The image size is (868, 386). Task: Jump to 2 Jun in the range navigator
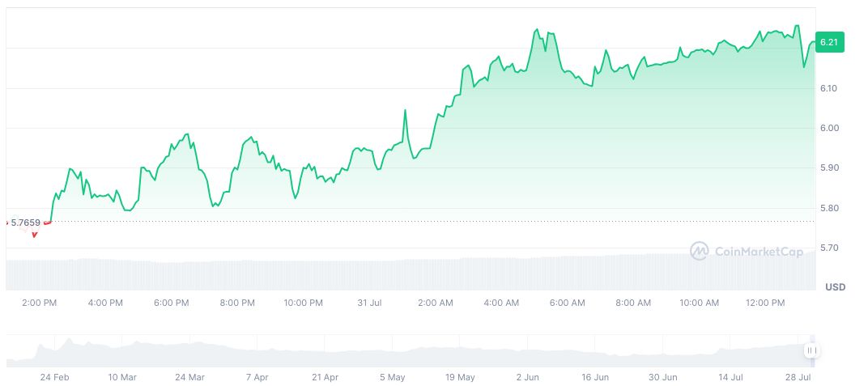click(x=527, y=377)
